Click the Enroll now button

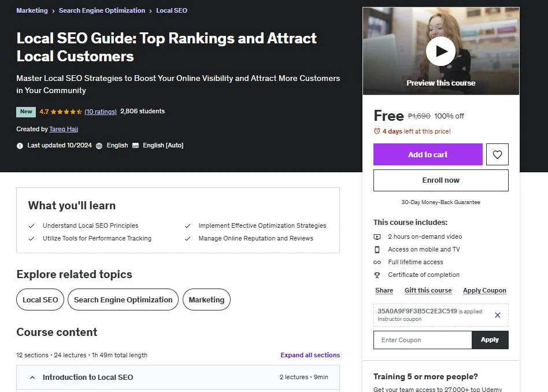tap(440, 180)
